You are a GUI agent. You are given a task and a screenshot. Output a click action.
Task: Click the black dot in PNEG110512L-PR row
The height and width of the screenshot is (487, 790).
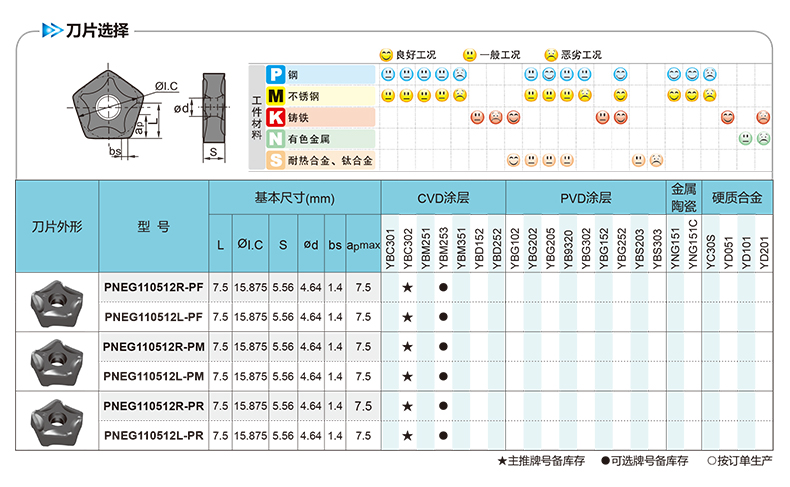coord(443,436)
